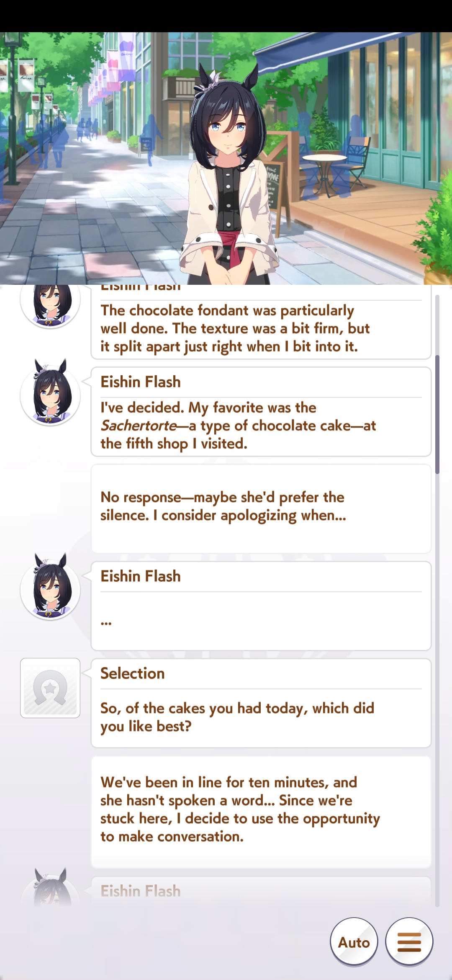Select the Sachertorte dialogue entry
Image resolution: width=452 pixels, height=980 pixels.
(261, 412)
